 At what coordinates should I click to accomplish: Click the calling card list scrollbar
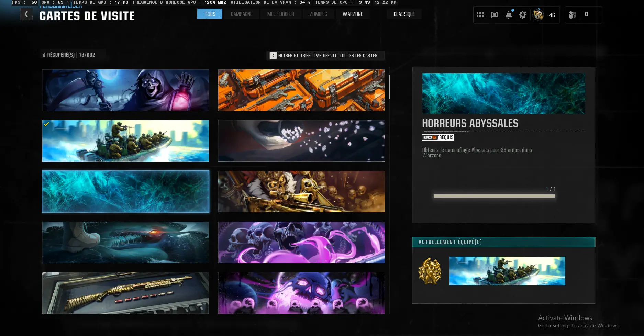coord(389,87)
